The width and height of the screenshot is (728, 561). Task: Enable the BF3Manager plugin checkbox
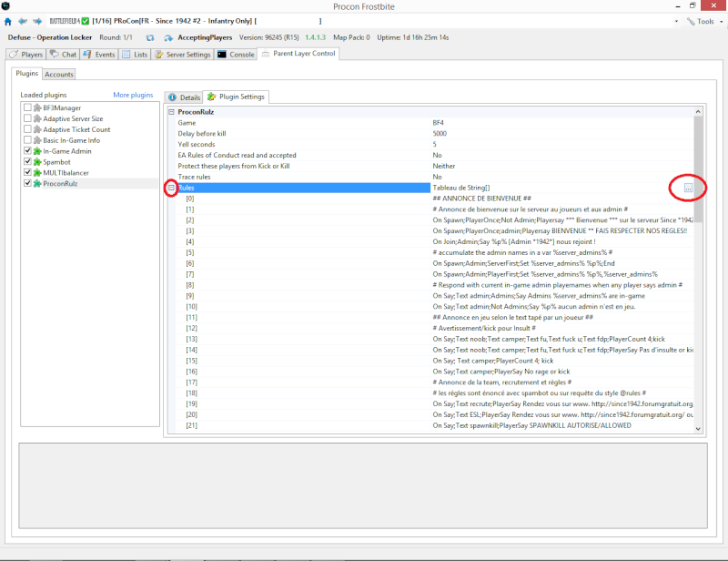click(x=27, y=107)
